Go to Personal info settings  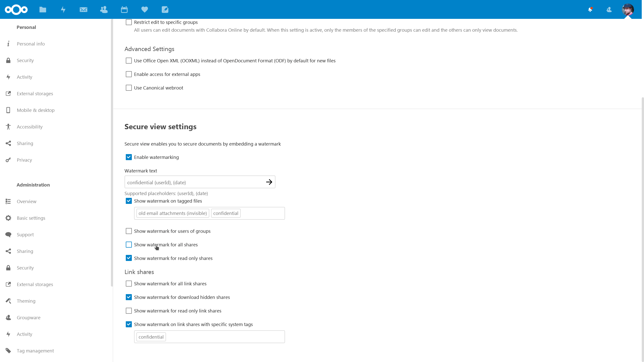(31, 44)
